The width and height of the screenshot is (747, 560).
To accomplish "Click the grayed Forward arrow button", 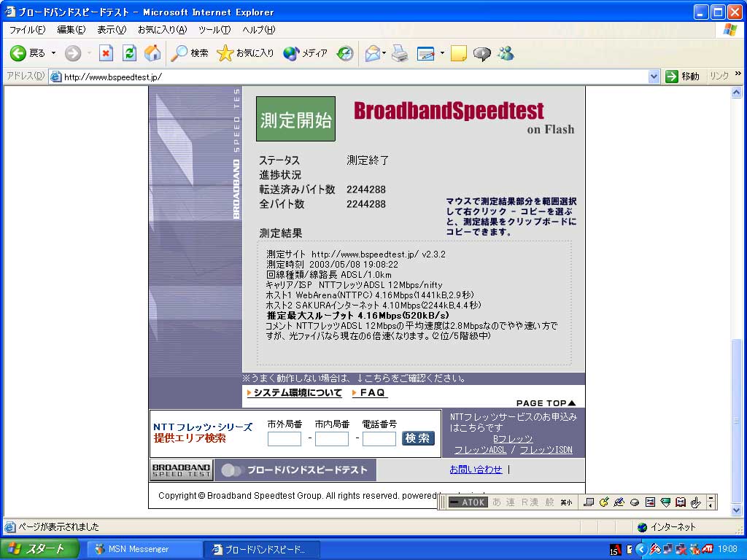I will click(72, 53).
